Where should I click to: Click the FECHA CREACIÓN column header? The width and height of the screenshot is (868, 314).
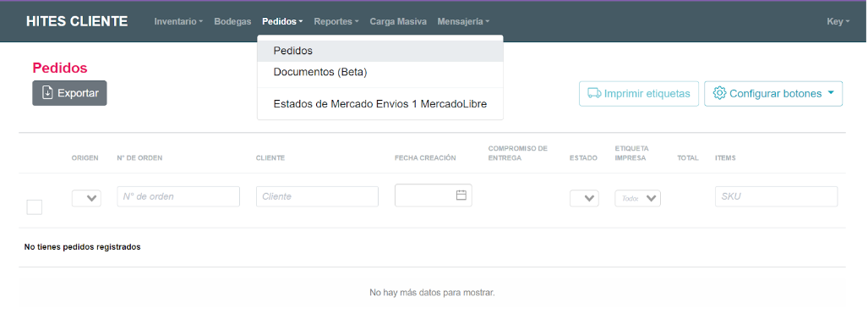tap(425, 158)
